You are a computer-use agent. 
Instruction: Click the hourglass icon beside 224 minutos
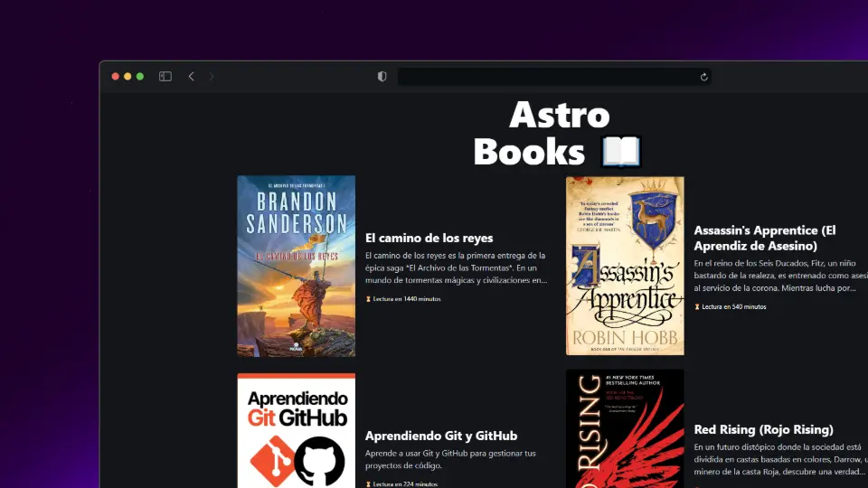coord(368,484)
